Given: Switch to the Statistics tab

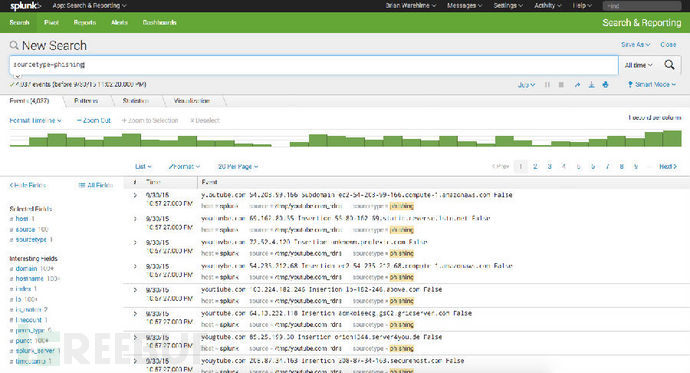Looking at the screenshot, I should [x=136, y=101].
